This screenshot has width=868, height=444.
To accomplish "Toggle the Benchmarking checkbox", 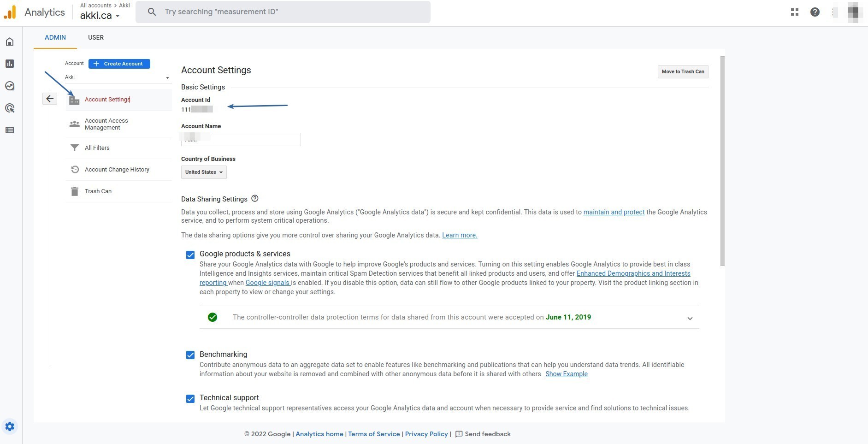I will 190,355.
